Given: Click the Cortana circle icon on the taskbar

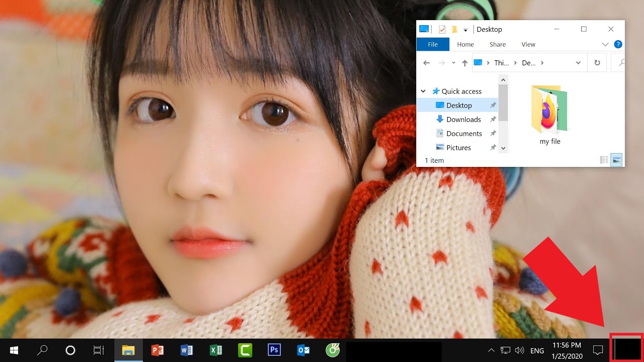Looking at the screenshot, I should tap(70, 350).
